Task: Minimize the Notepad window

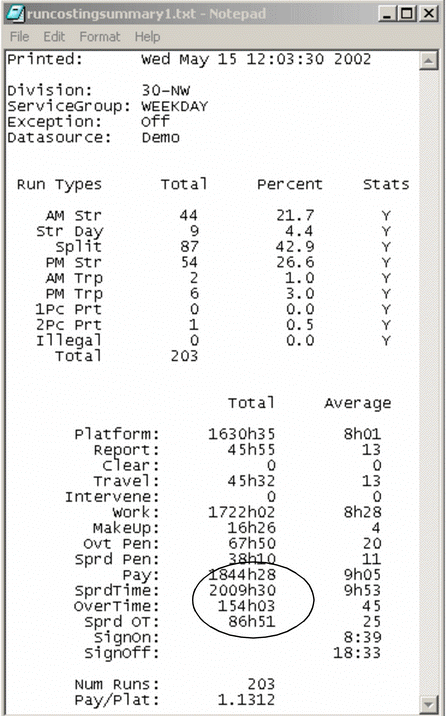Action: 387,14
